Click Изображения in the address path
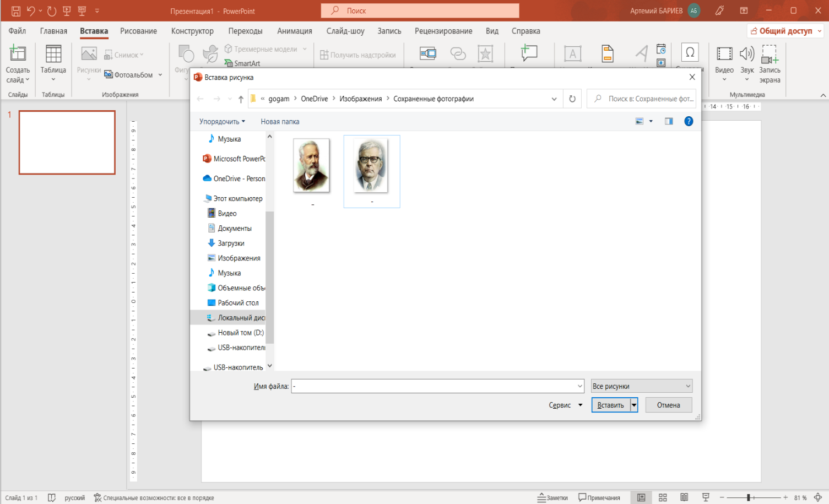 pyautogui.click(x=360, y=99)
